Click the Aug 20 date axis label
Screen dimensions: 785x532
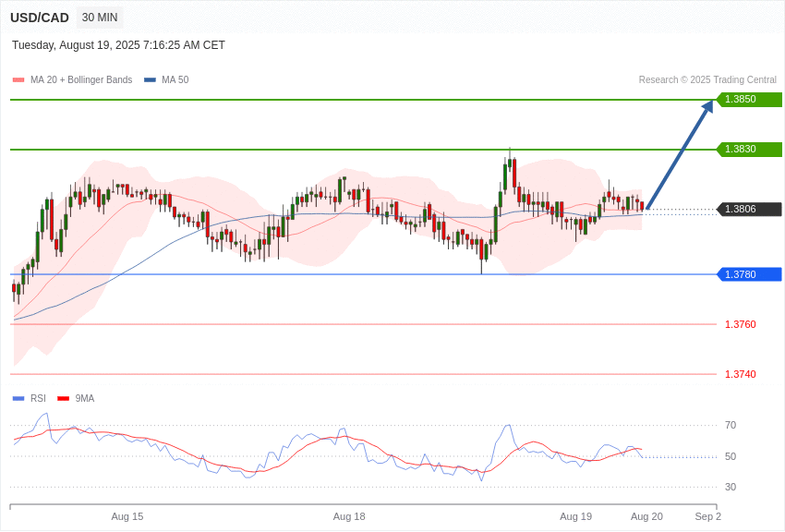(646, 516)
